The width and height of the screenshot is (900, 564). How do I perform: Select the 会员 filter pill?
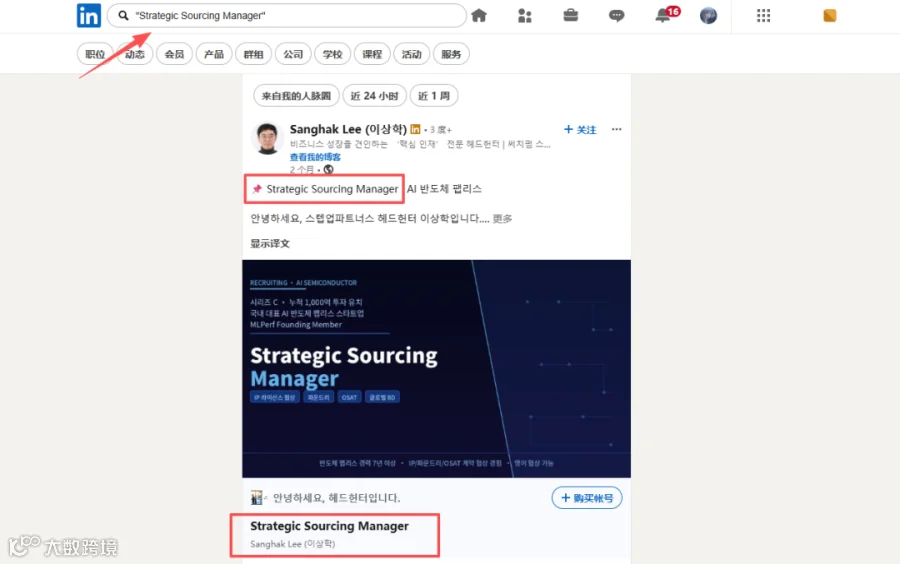point(174,54)
